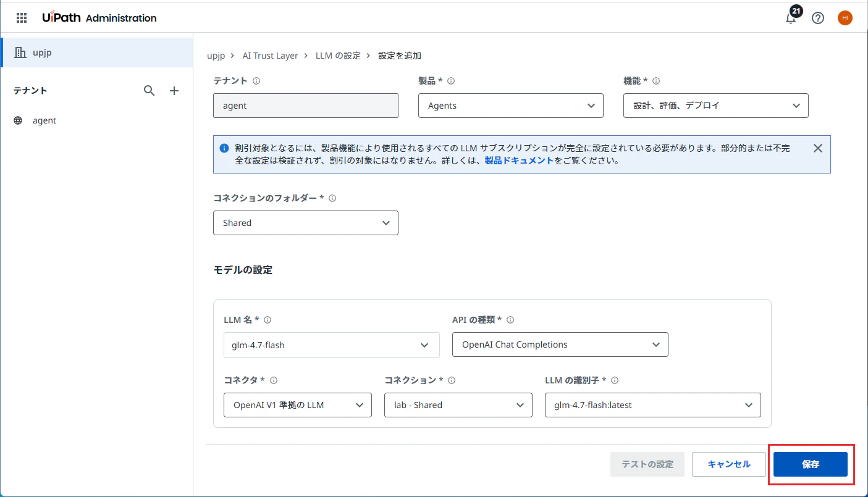Click the テストの設定 button
This screenshot has width=868, height=497.
(x=647, y=464)
